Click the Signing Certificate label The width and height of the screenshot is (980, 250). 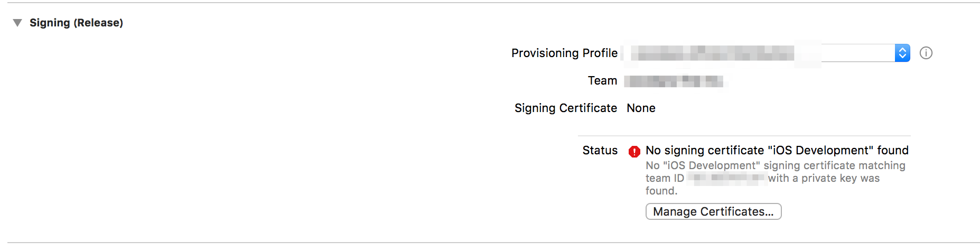565,108
